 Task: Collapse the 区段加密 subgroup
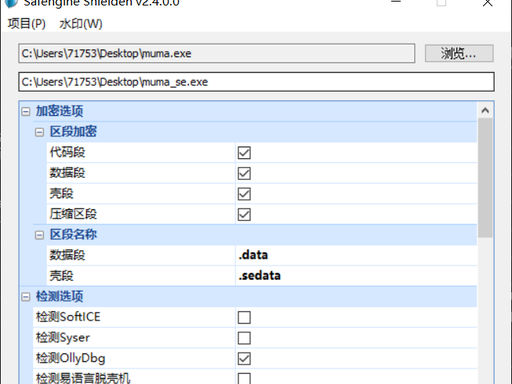point(39,132)
